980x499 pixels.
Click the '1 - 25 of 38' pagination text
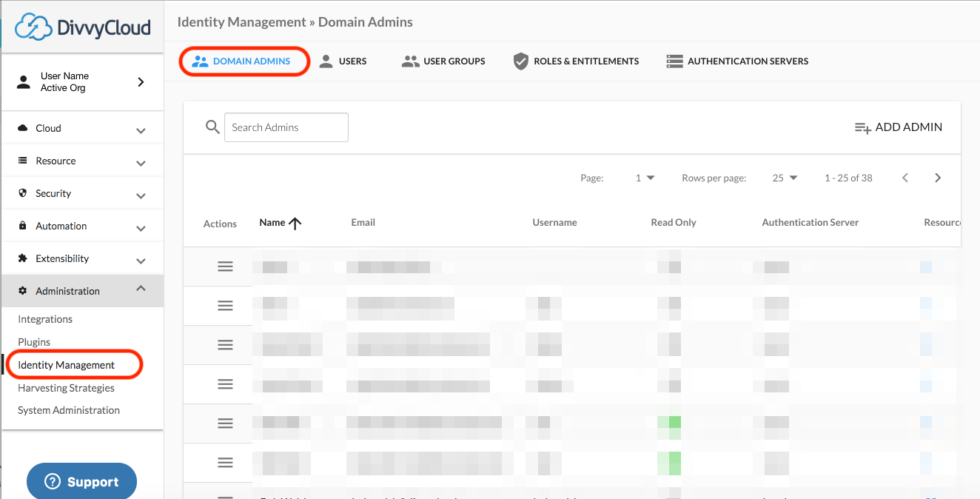click(x=848, y=178)
